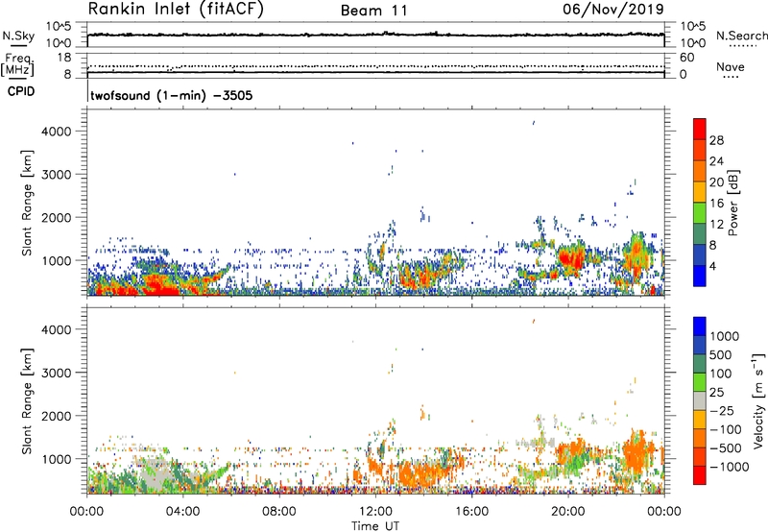Viewport: 768px width, 532px height.
Task: Click the 'N.Sky' legend label
Action: click(18, 36)
